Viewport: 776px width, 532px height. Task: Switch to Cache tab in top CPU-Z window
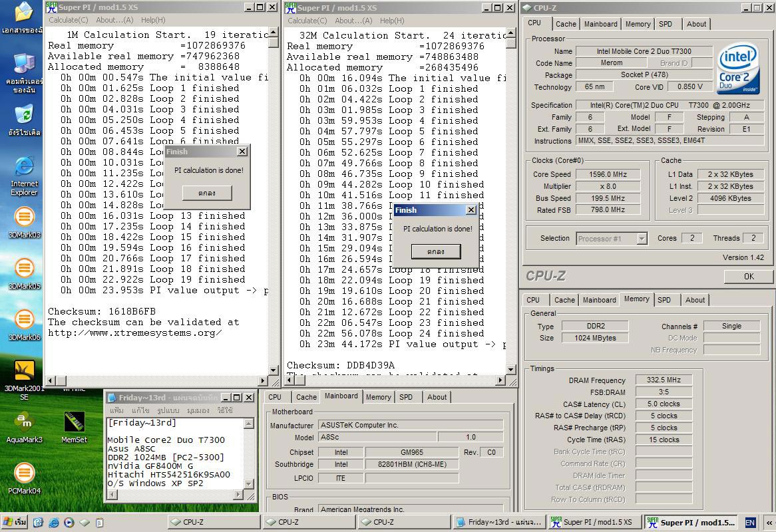566,24
